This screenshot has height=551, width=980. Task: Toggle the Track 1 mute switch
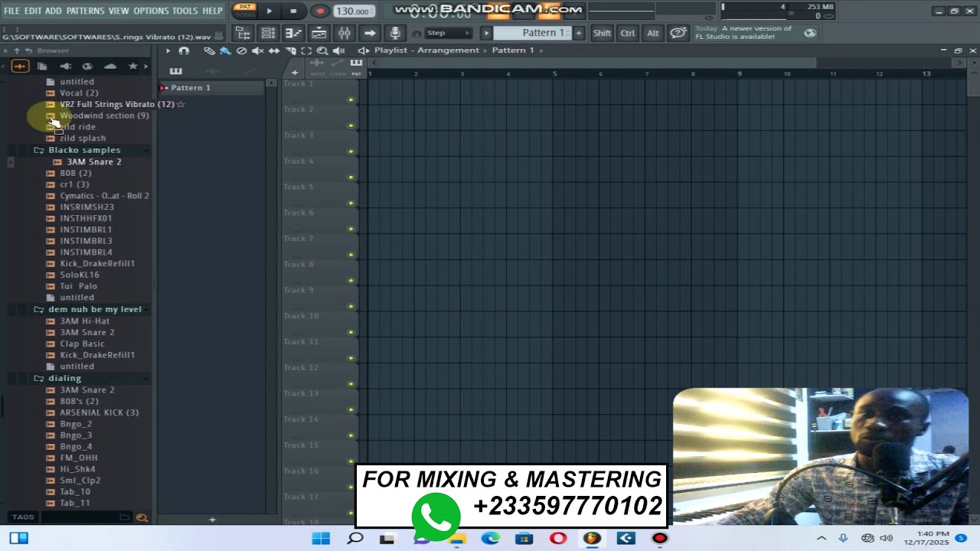pos(351,99)
